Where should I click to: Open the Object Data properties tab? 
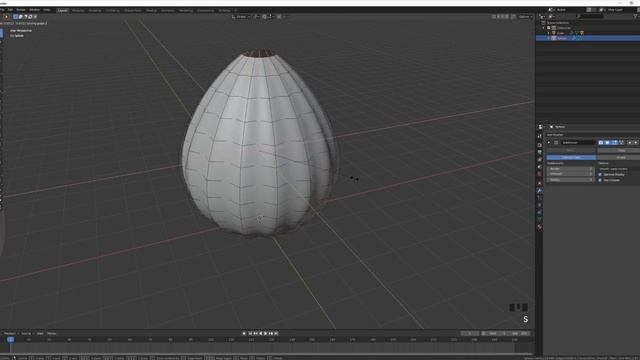(540, 220)
